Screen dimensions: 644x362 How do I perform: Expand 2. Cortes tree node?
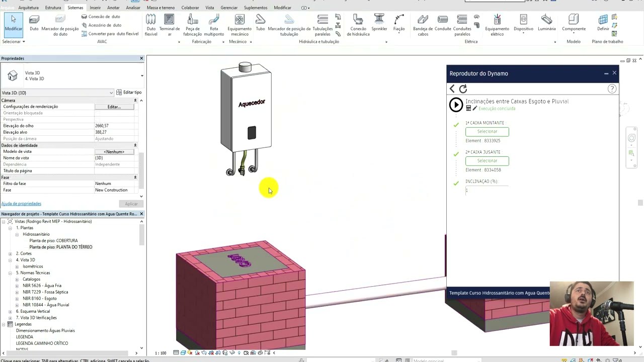[10, 253]
